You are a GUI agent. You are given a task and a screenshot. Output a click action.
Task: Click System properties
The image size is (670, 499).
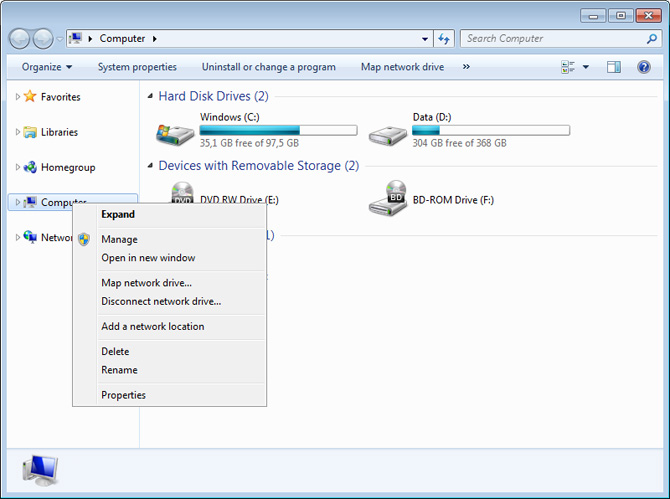137,67
